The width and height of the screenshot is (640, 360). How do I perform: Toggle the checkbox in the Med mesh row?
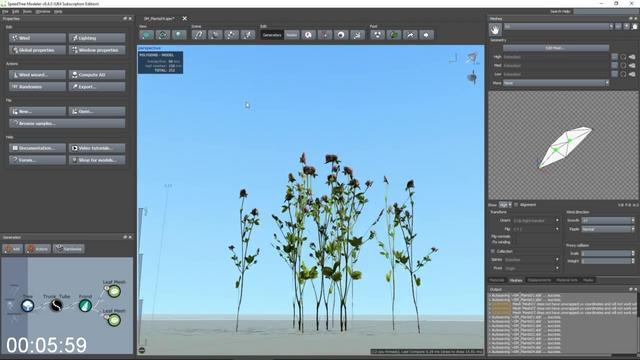pyautogui.click(x=614, y=65)
